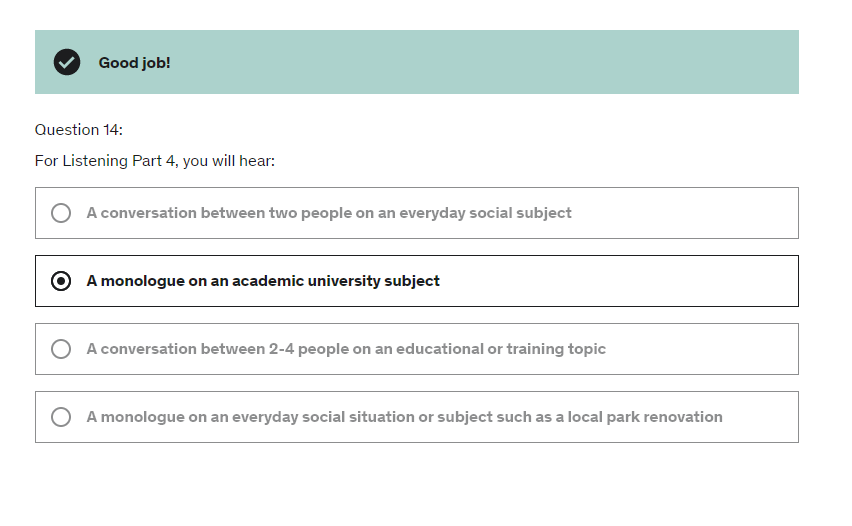Select radio circle for 2-4 people conversation
852x526 pixels.
[x=61, y=349]
